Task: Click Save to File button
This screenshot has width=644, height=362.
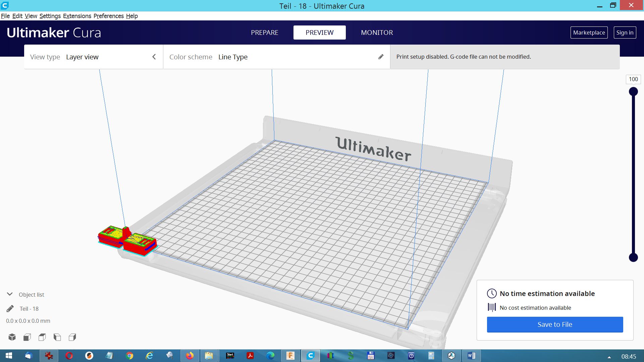Action: (555, 324)
